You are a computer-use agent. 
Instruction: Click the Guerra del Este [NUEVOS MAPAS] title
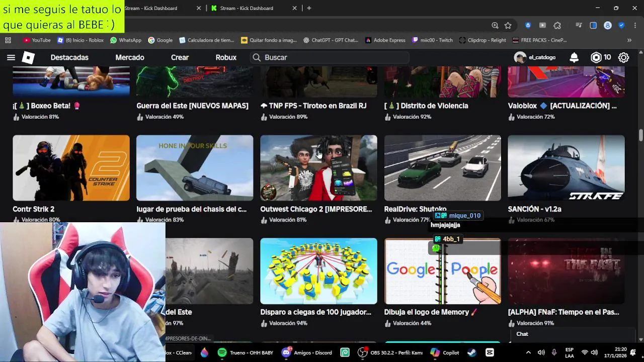192,106
